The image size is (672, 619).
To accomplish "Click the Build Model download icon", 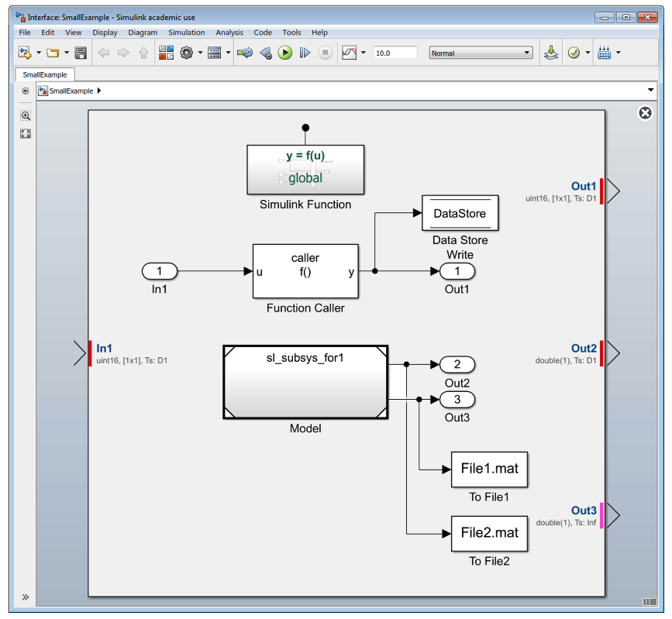I will (x=551, y=53).
